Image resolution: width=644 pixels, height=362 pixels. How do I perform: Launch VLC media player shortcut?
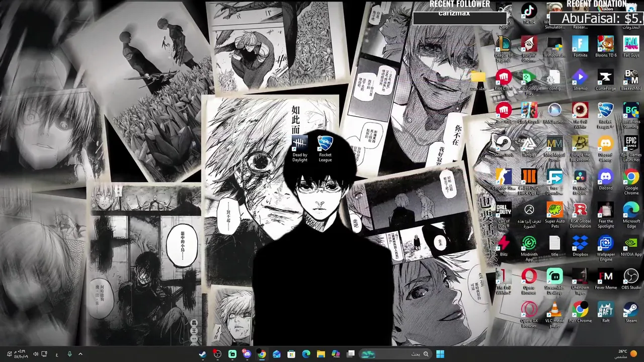pos(554,315)
